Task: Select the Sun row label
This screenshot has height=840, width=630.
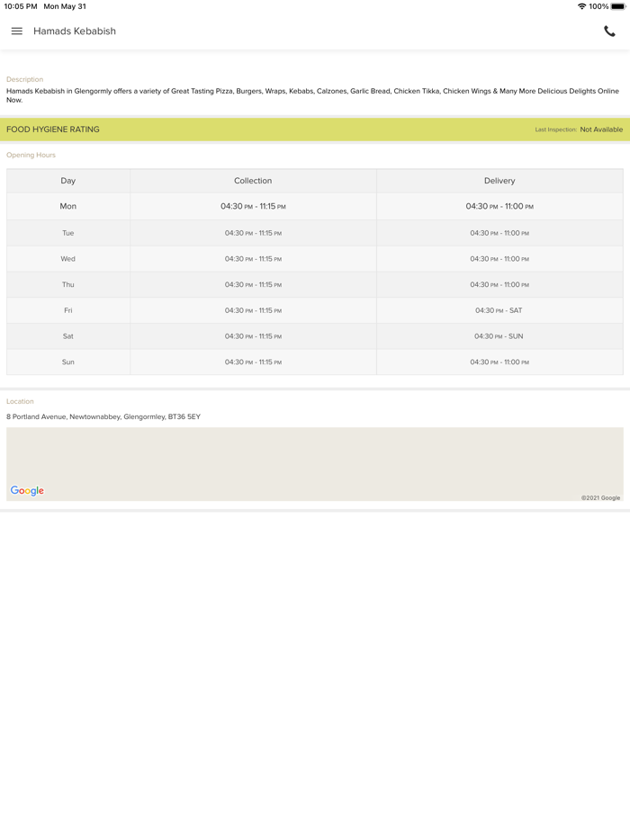Action: [68, 362]
